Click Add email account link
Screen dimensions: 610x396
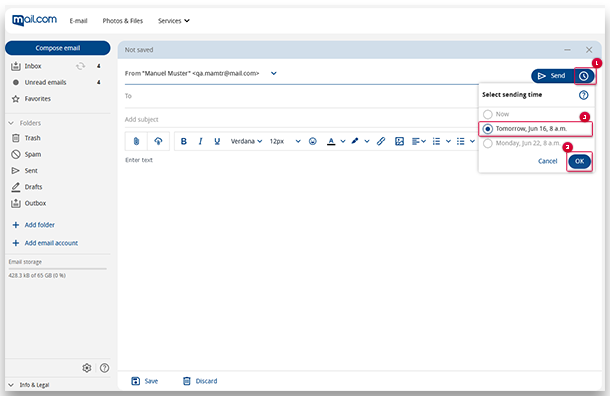click(x=45, y=243)
